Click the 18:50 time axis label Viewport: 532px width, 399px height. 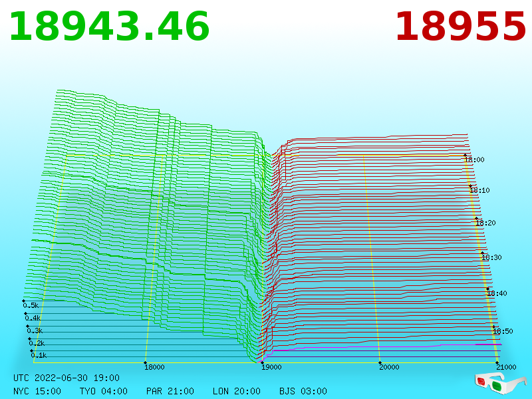pyautogui.click(x=503, y=331)
